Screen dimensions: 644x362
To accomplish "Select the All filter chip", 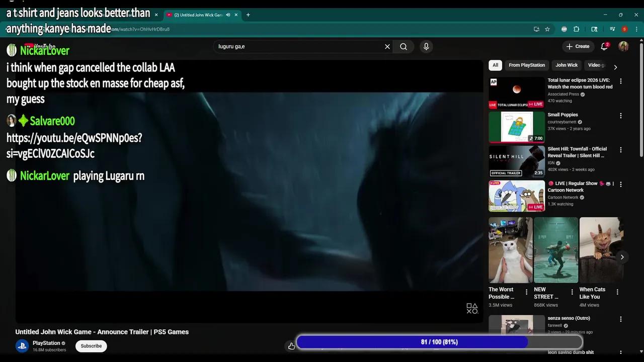I will [x=495, y=65].
